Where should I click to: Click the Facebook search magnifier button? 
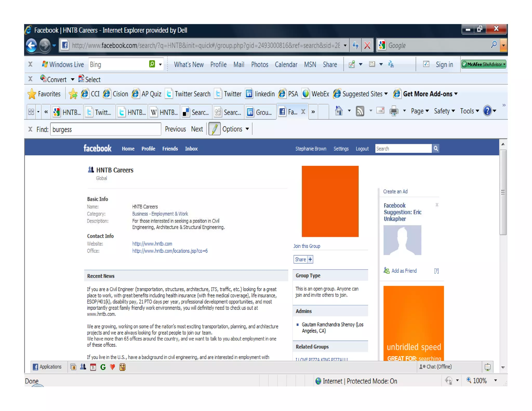[436, 149]
